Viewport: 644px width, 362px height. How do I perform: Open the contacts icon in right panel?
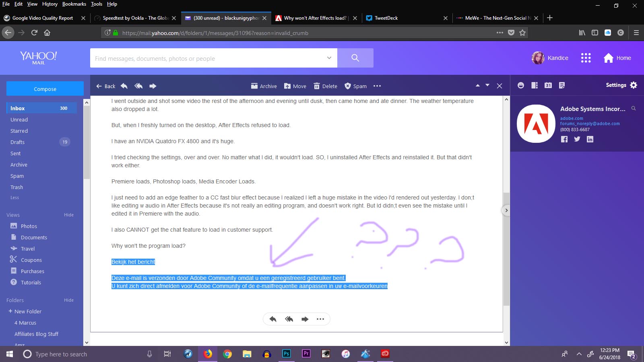pyautogui.click(x=535, y=85)
